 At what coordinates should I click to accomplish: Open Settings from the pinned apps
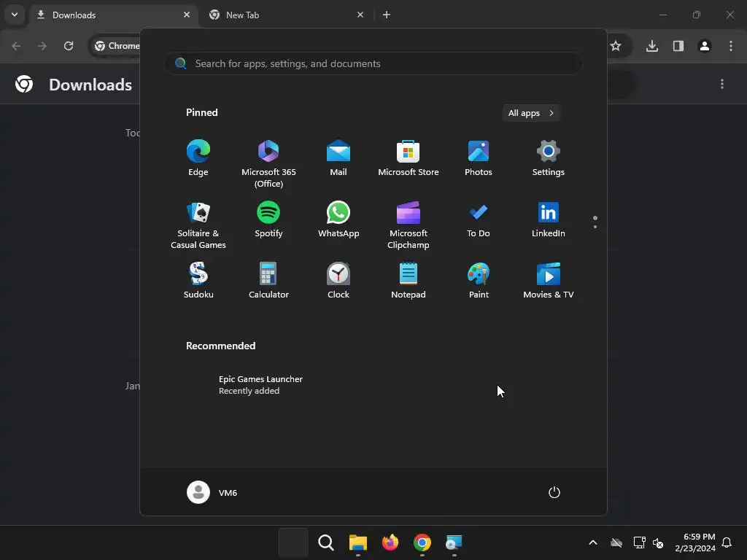549,158
